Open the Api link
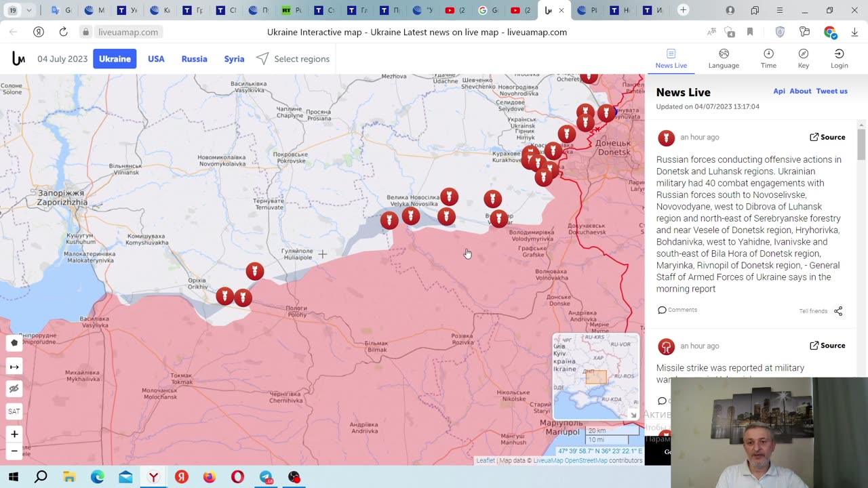 (x=779, y=91)
